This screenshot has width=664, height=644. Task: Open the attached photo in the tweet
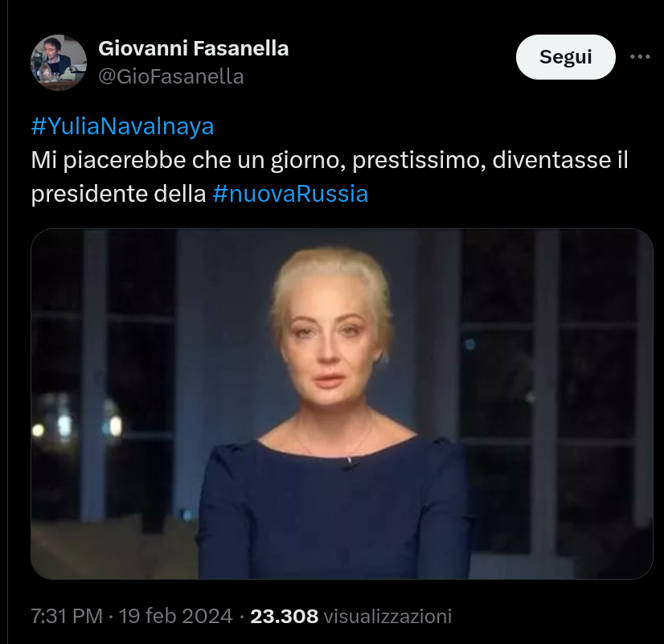click(x=342, y=404)
